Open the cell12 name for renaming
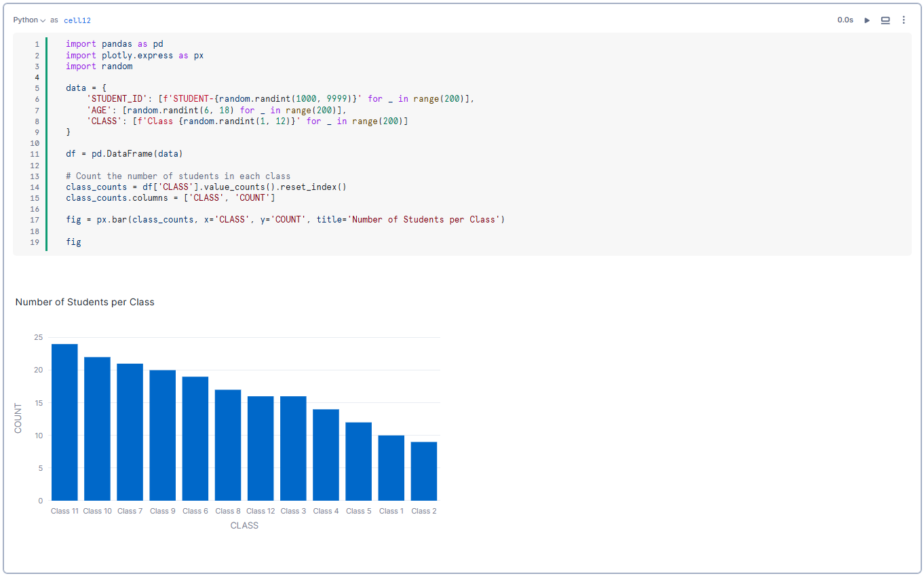Image resolution: width=924 pixels, height=576 pixels. [x=77, y=20]
